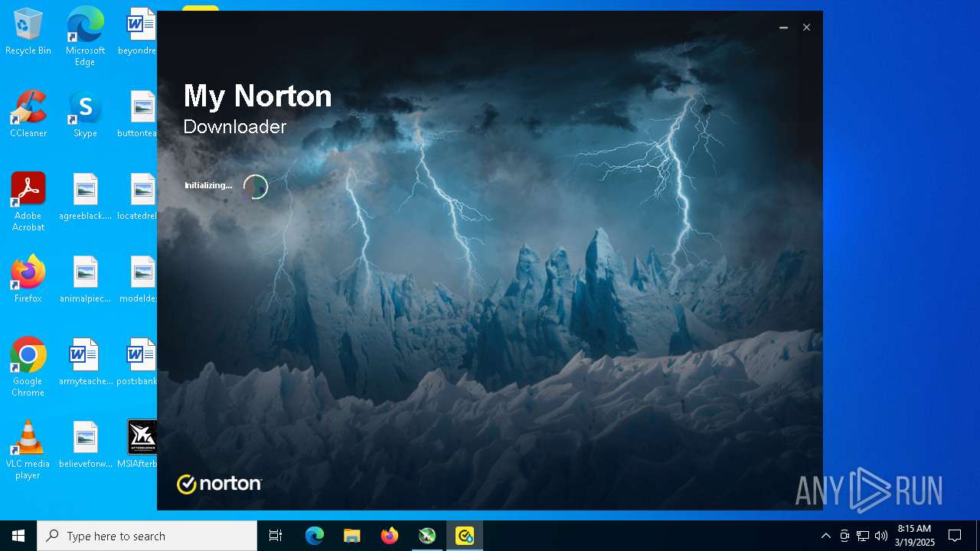Open Firefox from the taskbar
The image size is (980, 551).
coord(390,536)
